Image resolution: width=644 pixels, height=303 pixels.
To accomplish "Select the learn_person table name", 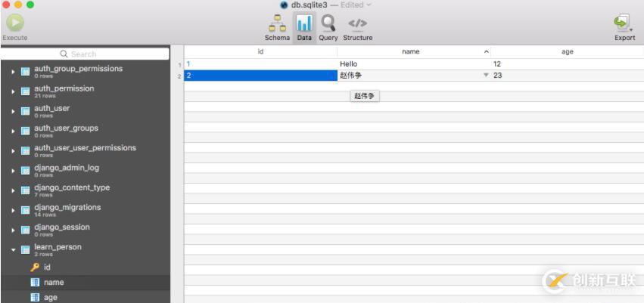I will tap(58, 247).
